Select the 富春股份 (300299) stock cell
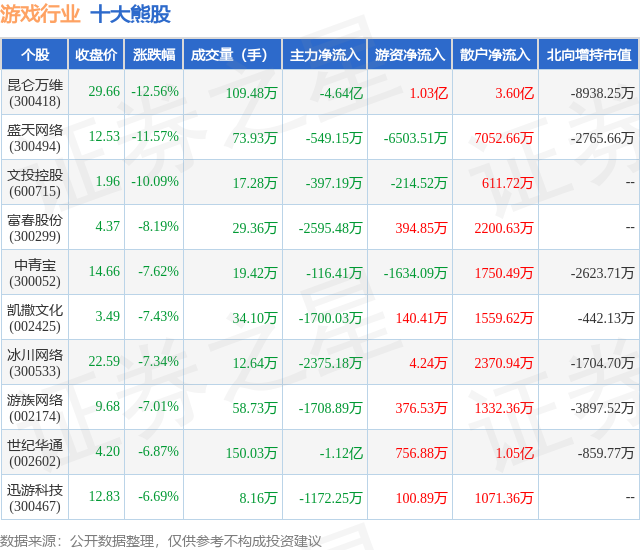This screenshot has height=550, width=640. 35,228
